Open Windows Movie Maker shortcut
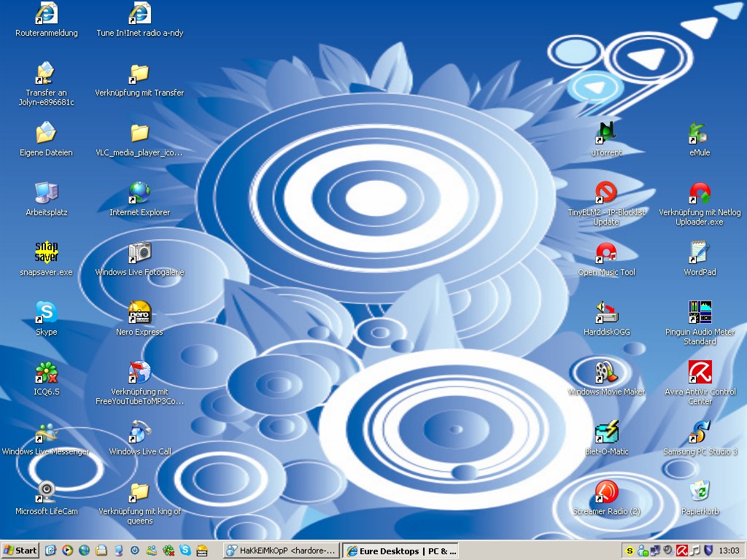The height and width of the screenshot is (560, 747). click(x=606, y=372)
